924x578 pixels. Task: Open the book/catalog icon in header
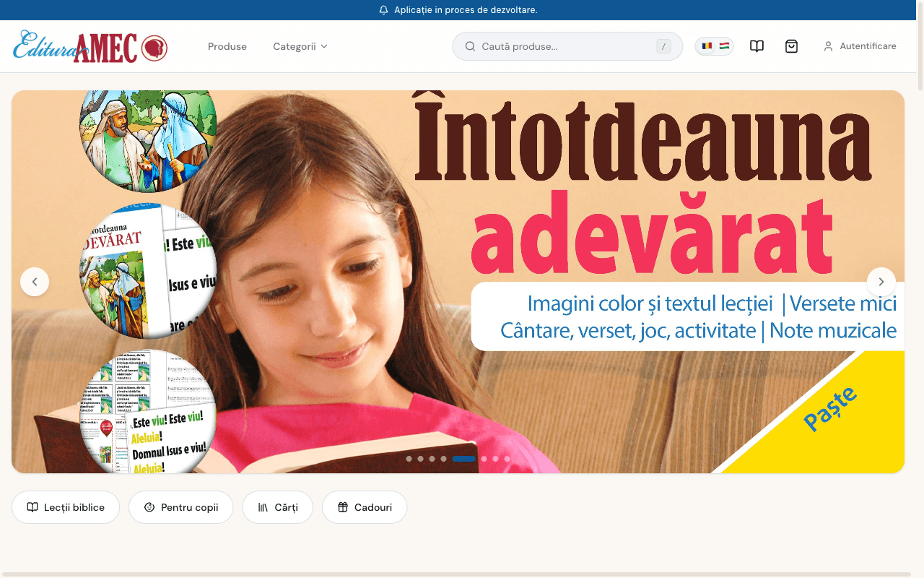pos(757,46)
